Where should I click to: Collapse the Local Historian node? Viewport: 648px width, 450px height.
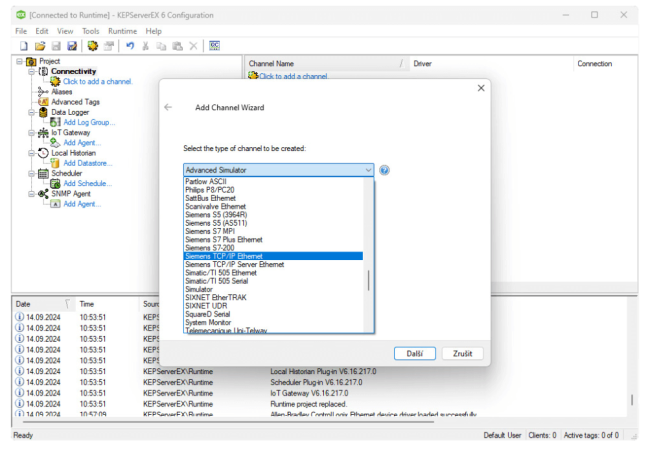coord(31,153)
